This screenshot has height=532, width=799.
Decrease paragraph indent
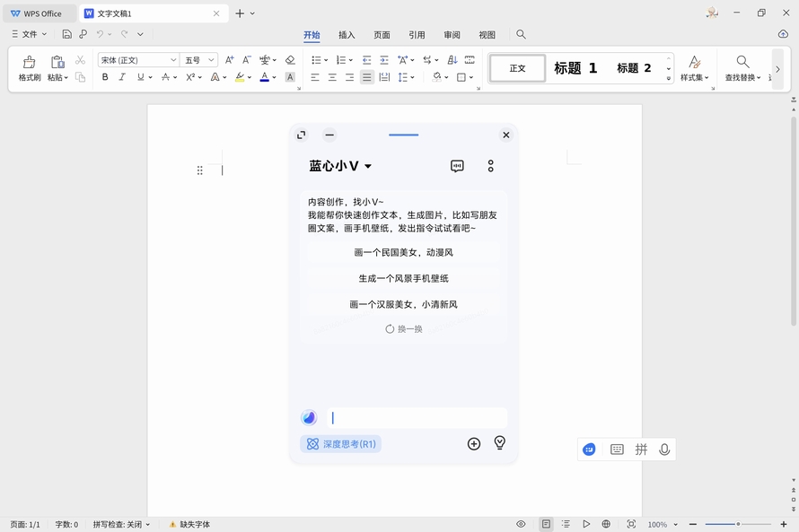367,60
